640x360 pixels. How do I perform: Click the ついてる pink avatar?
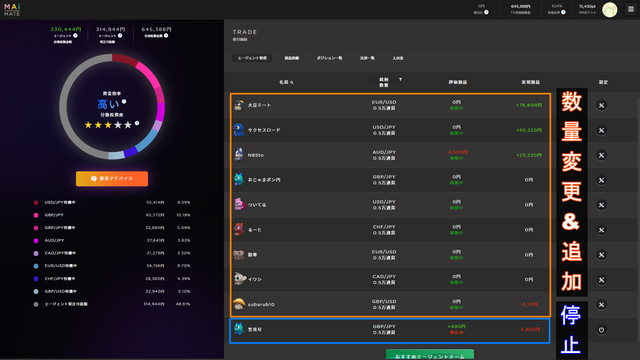[x=239, y=204]
